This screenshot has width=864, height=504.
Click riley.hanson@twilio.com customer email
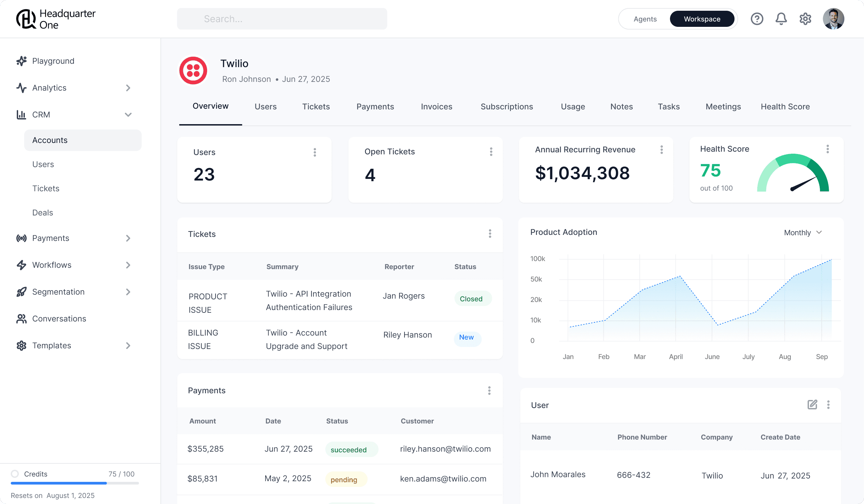(x=445, y=449)
